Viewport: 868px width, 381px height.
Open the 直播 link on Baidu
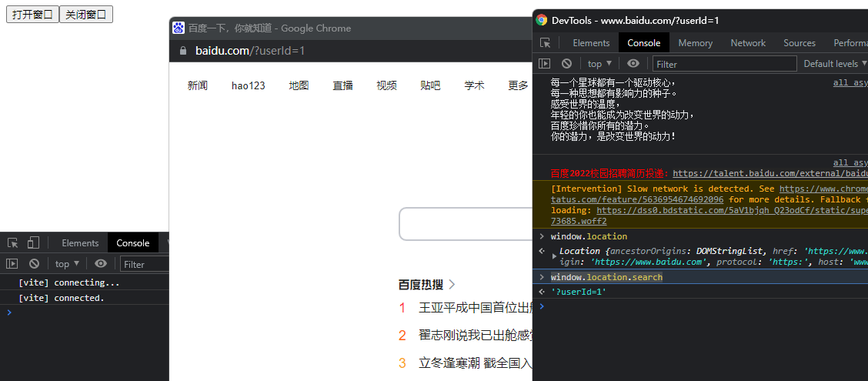coord(342,85)
